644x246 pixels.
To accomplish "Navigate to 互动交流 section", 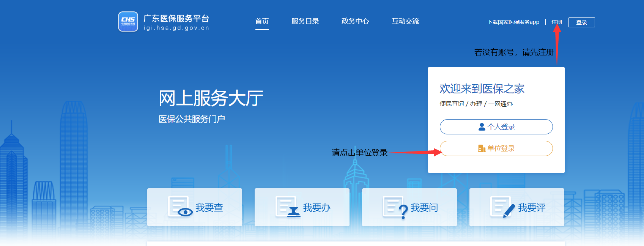I will click(405, 21).
